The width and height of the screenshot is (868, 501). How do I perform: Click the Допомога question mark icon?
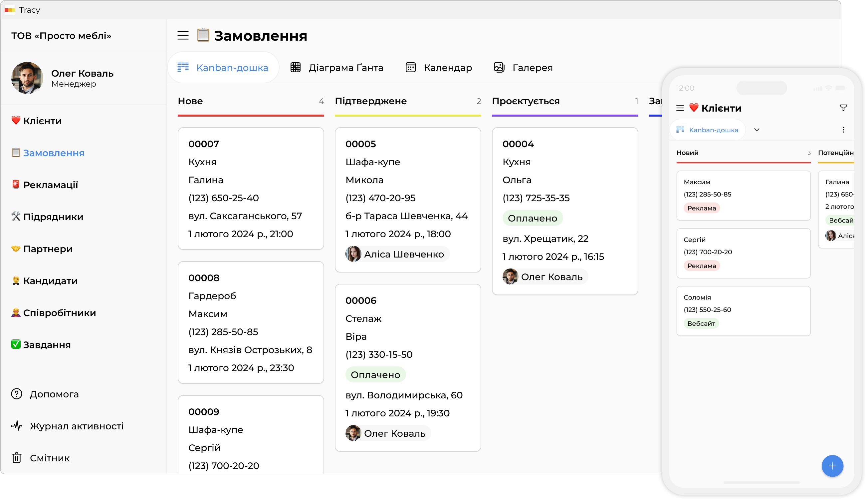tap(17, 394)
